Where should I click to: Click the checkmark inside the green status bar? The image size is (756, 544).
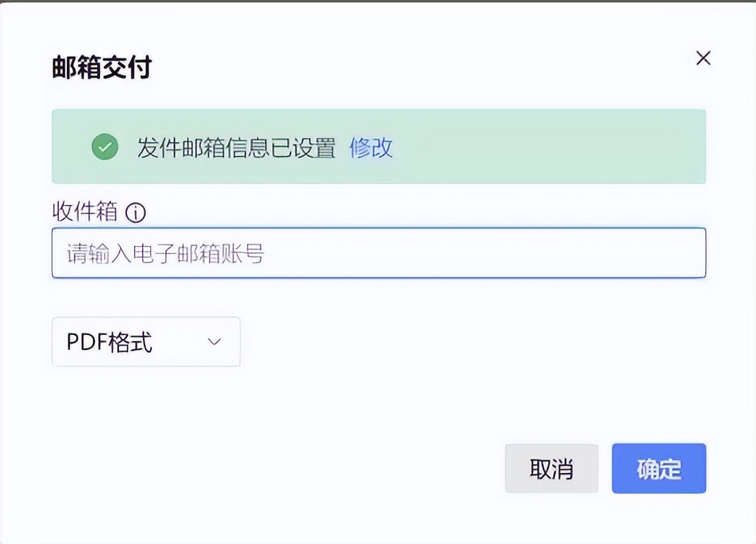(x=104, y=148)
